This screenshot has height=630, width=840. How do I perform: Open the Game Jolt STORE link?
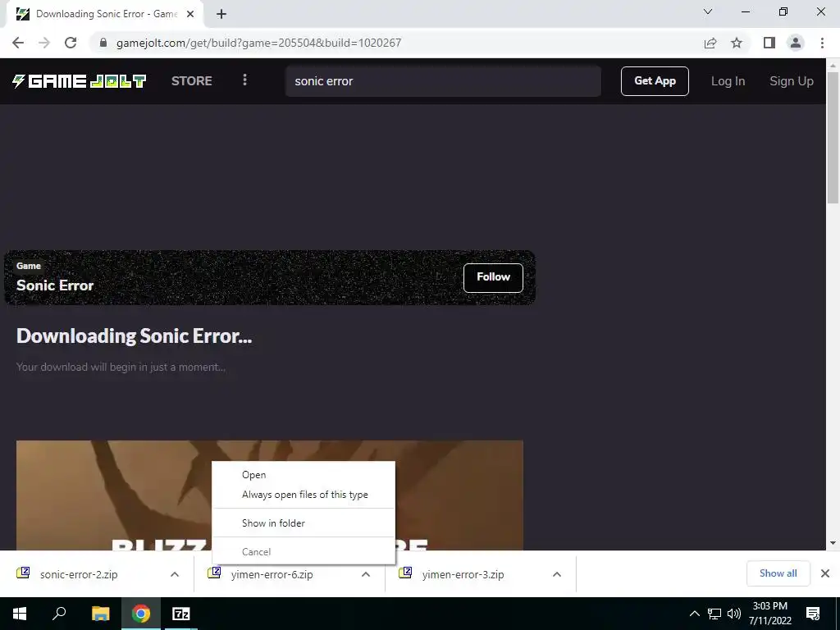(192, 81)
